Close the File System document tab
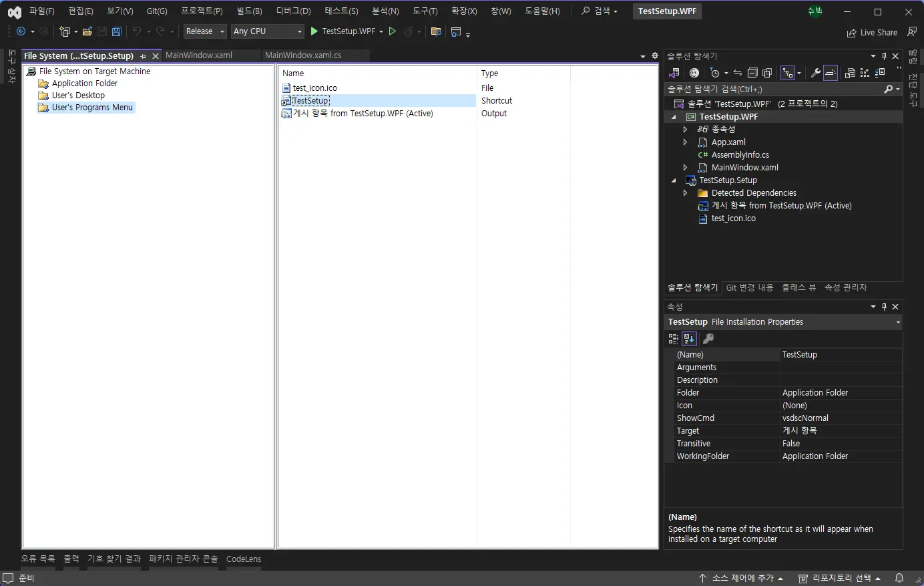The width and height of the screenshot is (924, 586). coord(156,56)
